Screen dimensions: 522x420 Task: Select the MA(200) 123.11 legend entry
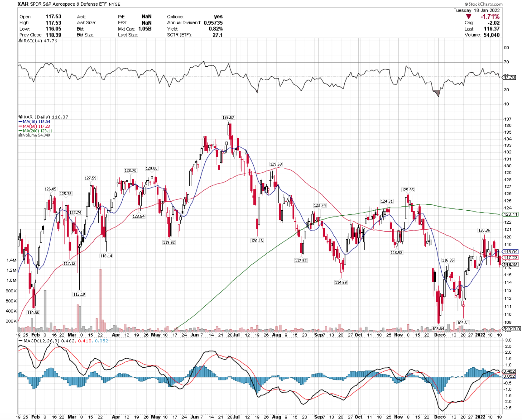(x=35, y=131)
